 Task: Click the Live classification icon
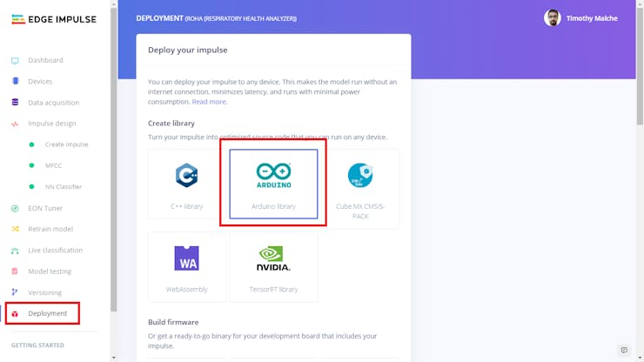15,251
